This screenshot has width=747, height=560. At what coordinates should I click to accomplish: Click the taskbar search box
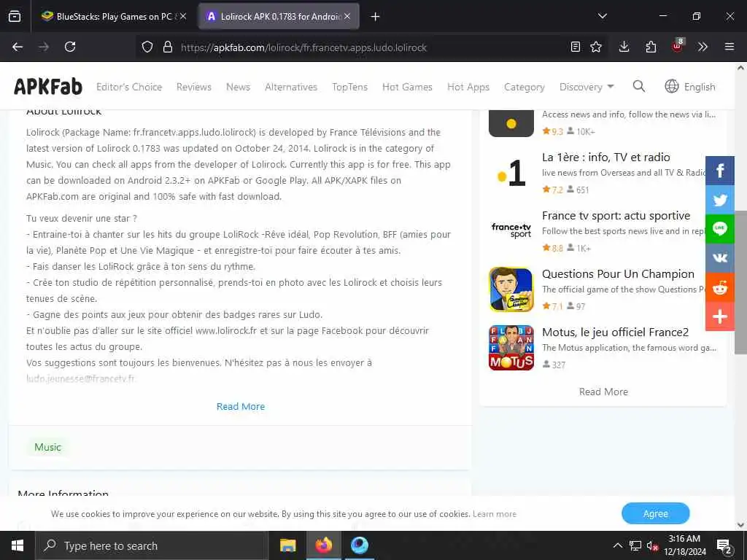152,545
